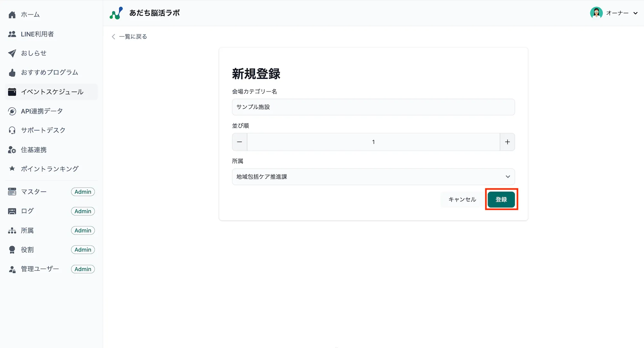This screenshot has width=644, height=348.
Task: Open API連携データ from the sidebar
Action: click(41, 111)
